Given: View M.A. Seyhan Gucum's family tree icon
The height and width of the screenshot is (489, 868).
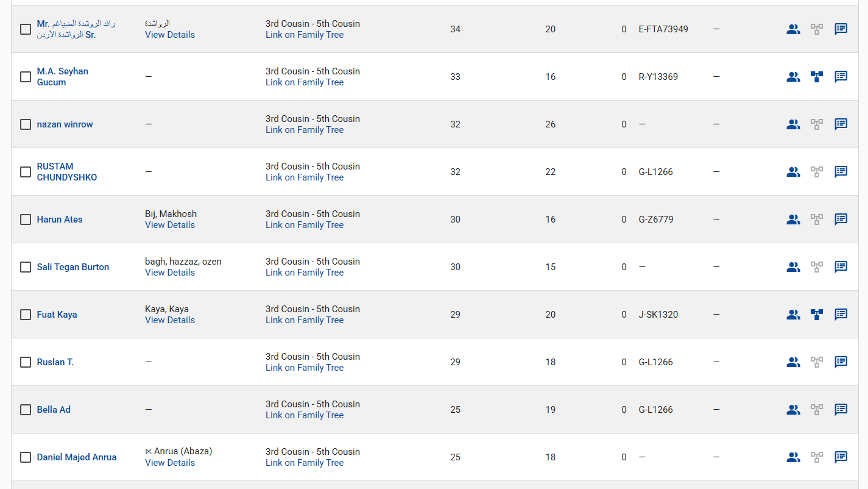Looking at the screenshot, I should (x=817, y=77).
